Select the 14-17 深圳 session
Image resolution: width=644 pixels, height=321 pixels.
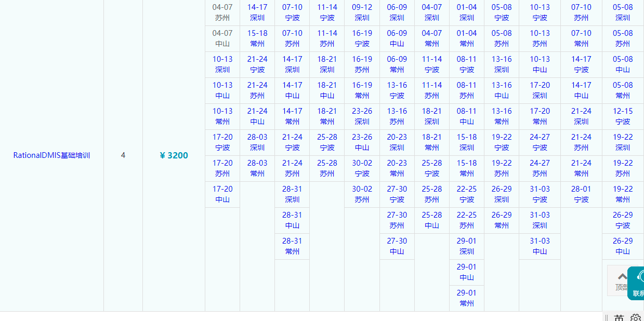click(257, 12)
